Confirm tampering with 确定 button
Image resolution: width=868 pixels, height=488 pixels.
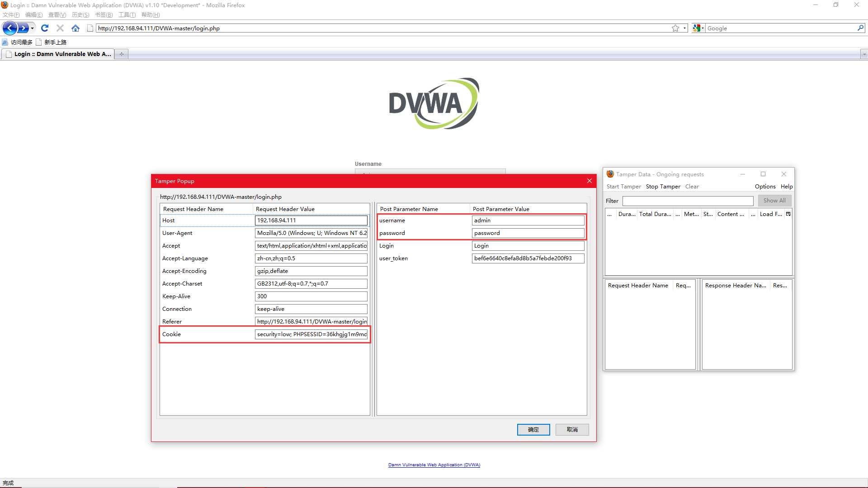click(533, 430)
